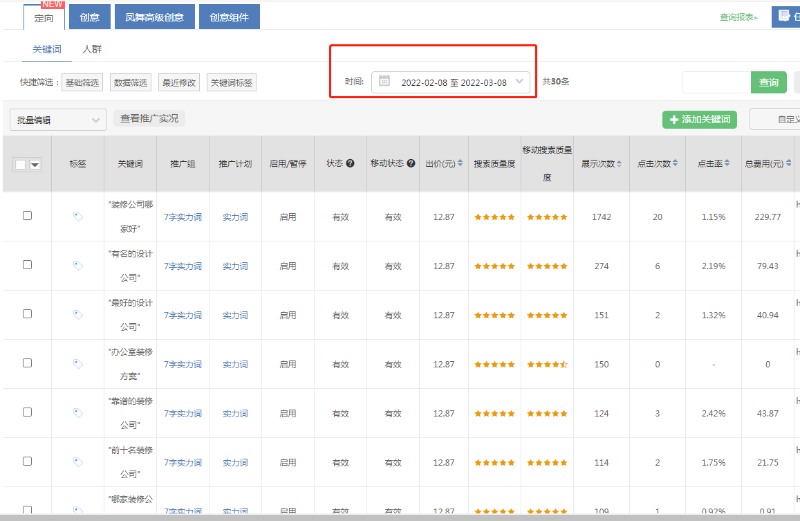Open the 批量编辑 dropdown
The width and height of the screenshot is (800, 521).
(57, 120)
